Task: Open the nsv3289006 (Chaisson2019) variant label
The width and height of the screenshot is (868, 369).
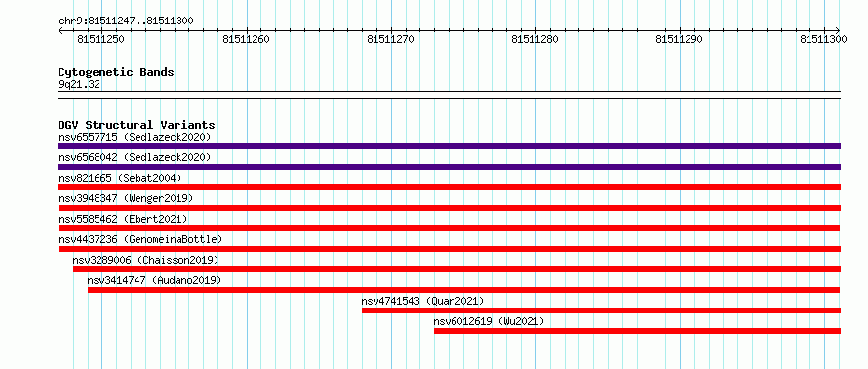Action: click(145, 260)
